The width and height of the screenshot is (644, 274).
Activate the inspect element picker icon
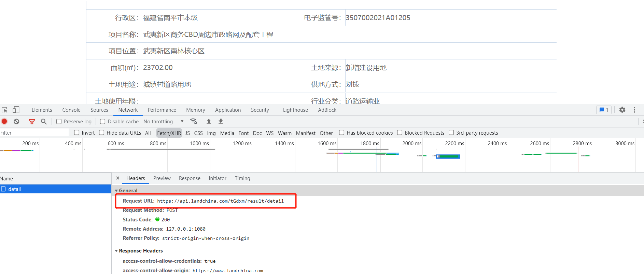click(x=4, y=110)
